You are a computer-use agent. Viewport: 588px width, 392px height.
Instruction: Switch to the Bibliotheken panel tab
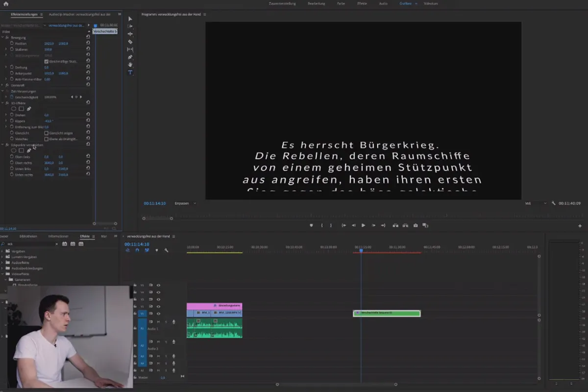click(x=28, y=236)
